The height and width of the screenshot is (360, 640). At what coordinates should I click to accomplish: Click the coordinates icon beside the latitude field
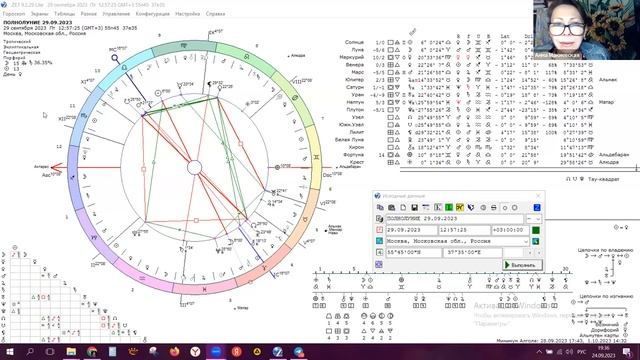380,252
